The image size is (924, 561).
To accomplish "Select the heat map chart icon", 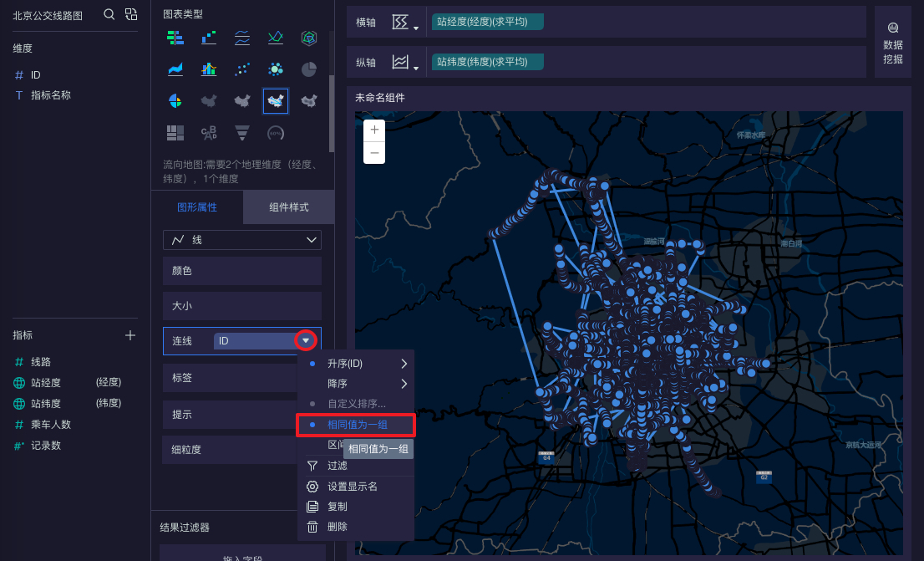I will point(309,101).
